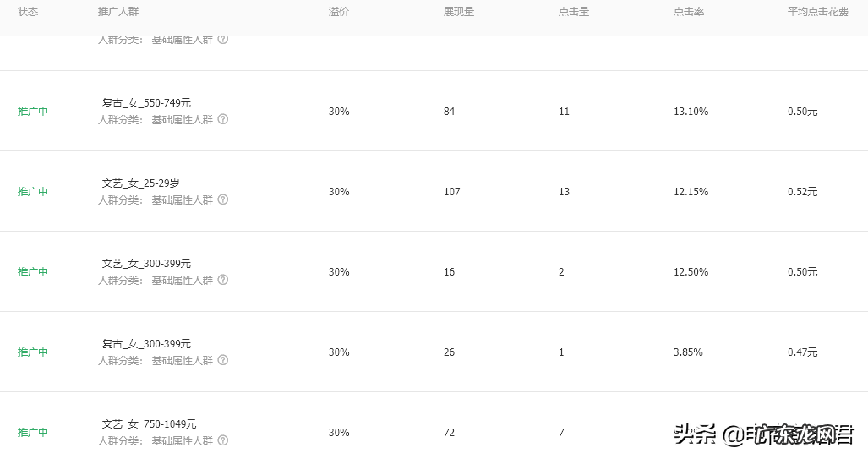Click help icon in 复古_女_300-399元 row
868x459 pixels.
tap(223, 360)
